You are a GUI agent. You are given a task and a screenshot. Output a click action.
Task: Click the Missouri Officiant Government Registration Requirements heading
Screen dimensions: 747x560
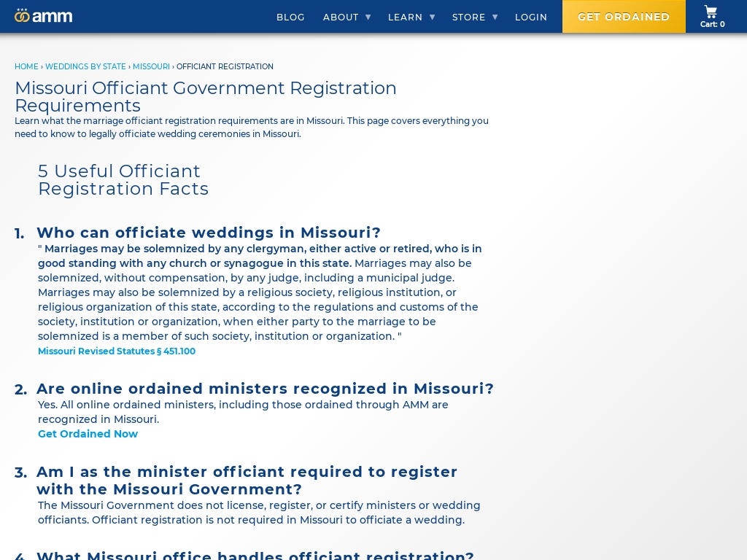[x=205, y=97]
